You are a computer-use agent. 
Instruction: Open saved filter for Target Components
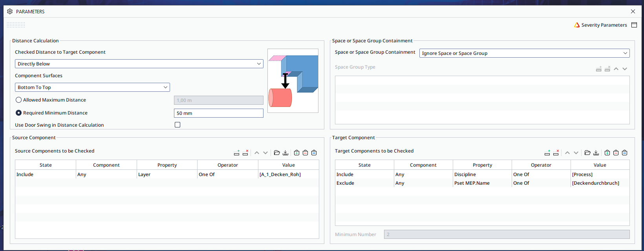coord(587,153)
